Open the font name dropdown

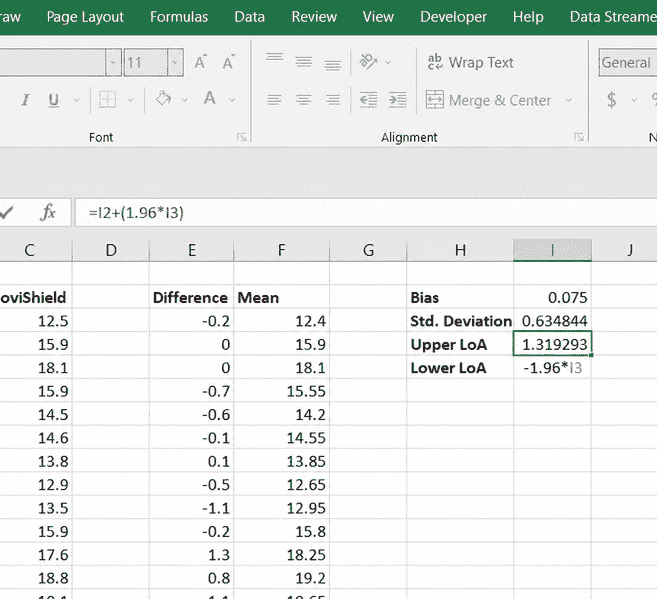pos(113,63)
